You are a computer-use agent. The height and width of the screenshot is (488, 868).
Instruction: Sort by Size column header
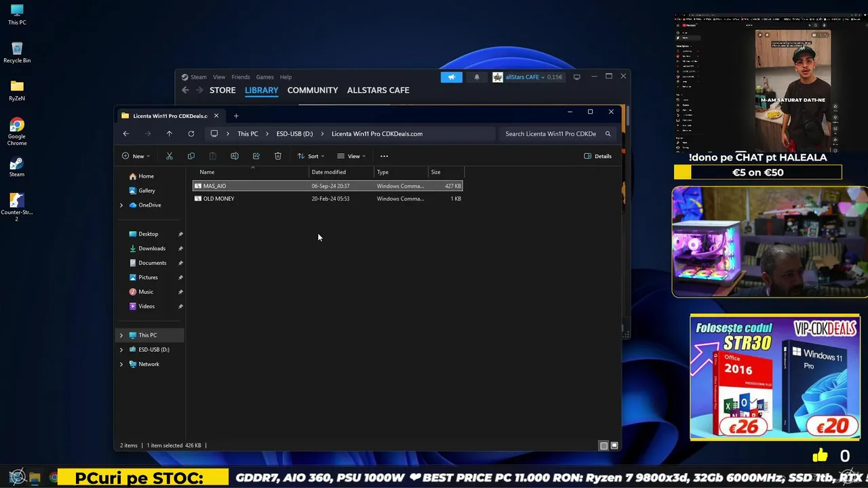(446, 172)
